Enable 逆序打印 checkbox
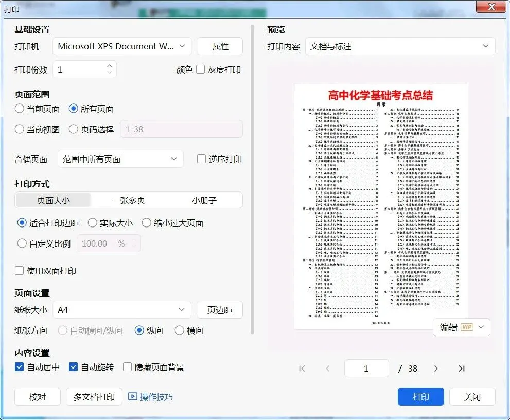This screenshot has height=420, width=510. [201, 159]
